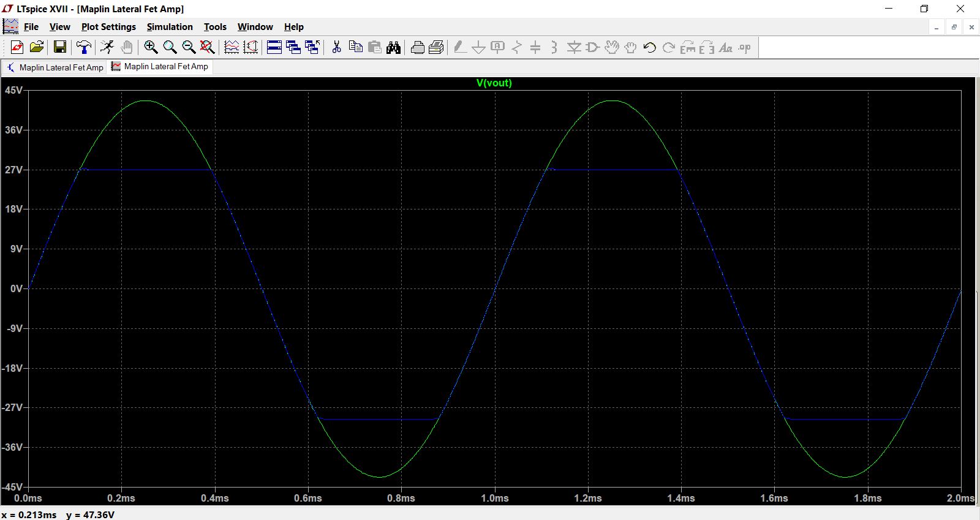Restore the inner plot window
The height and width of the screenshot is (520, 980).
pyautogui.click(x=954, y=27)
